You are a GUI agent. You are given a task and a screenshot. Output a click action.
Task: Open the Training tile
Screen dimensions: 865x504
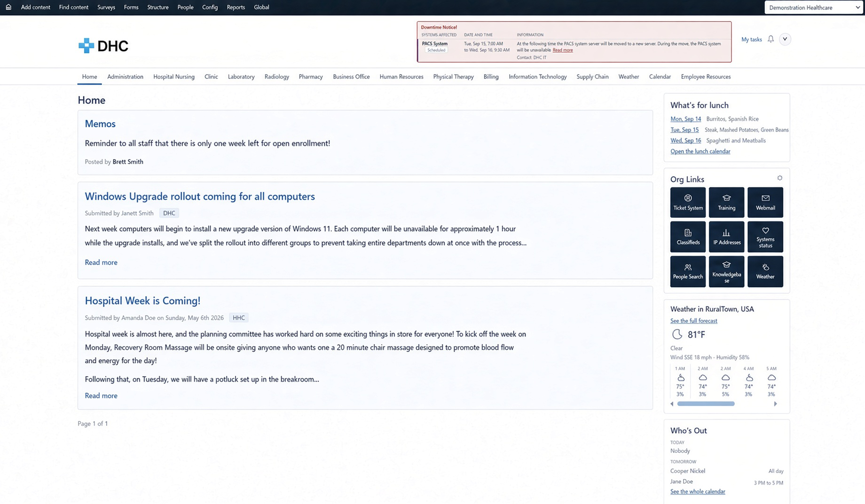[x=726, y=202]
